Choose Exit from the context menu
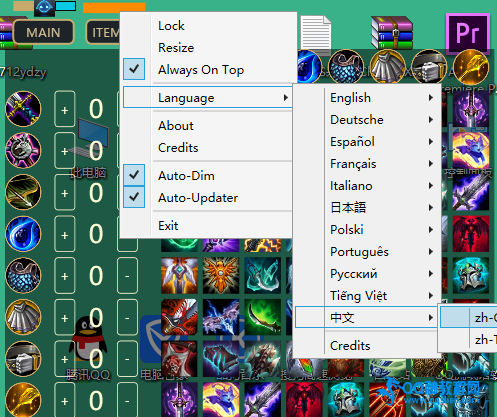 click(x=208, y=226)
